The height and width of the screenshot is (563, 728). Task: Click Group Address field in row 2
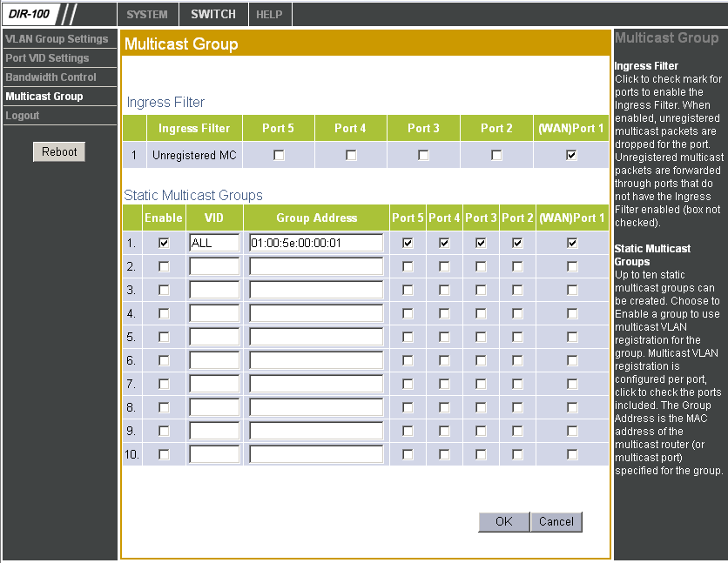(316, 266)
